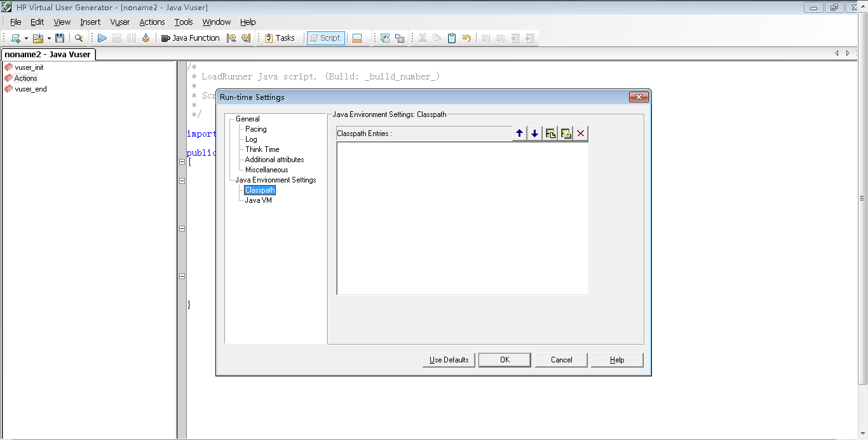
Task: Click the add classpath folder icon
Action: (x=566, y=134)
